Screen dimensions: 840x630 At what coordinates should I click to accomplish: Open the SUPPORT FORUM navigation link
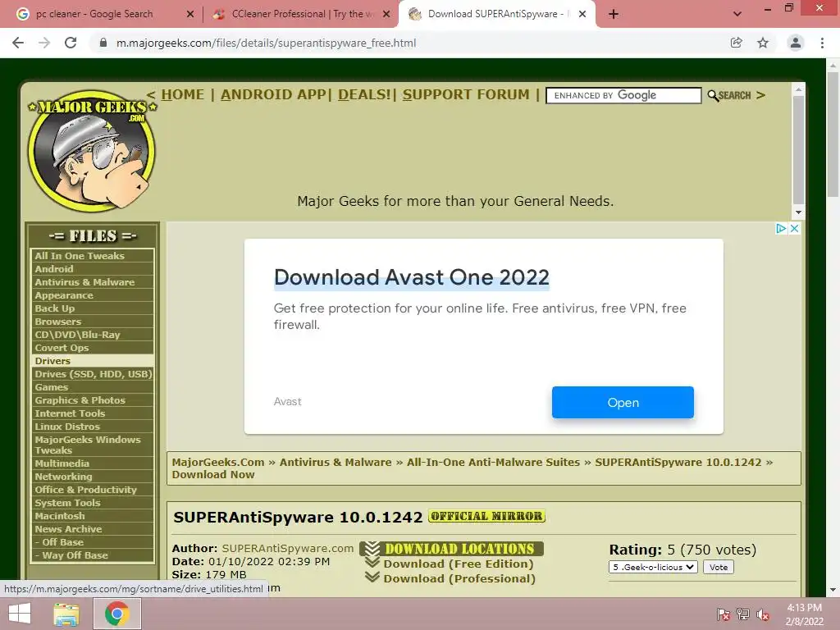coord(466,95)
